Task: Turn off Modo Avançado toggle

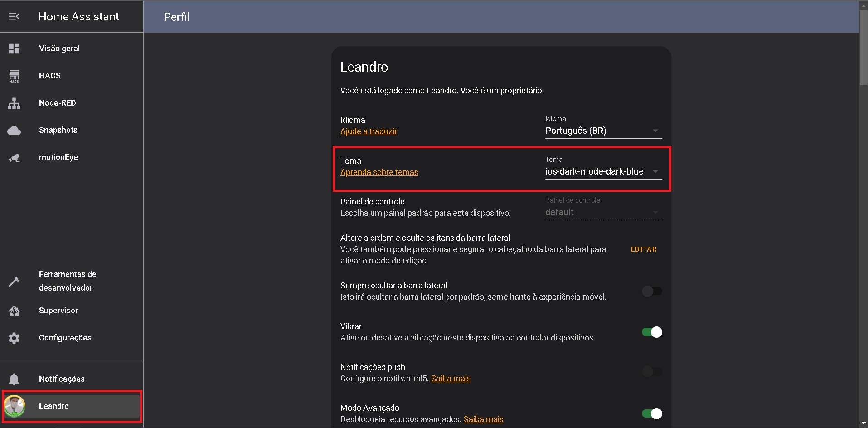Action: point(652,413)
